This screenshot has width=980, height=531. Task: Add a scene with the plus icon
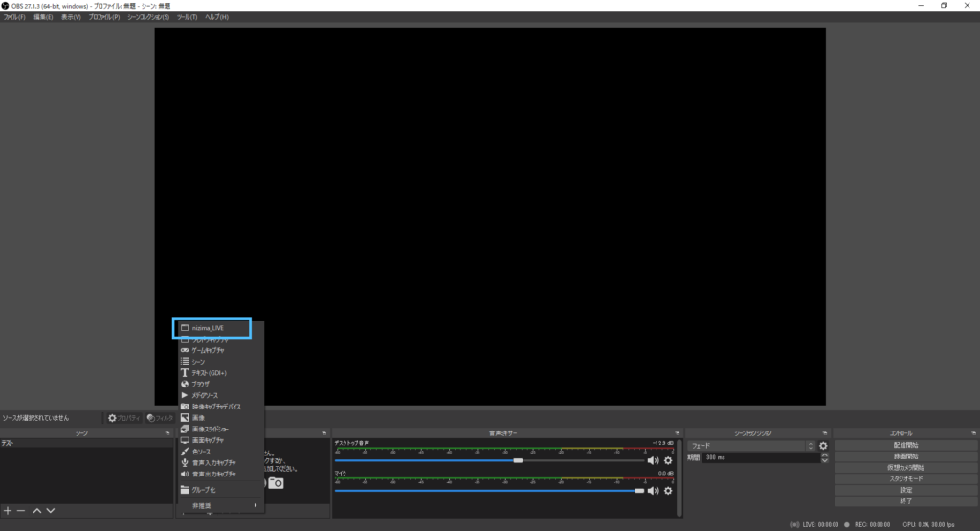[8, 511]
